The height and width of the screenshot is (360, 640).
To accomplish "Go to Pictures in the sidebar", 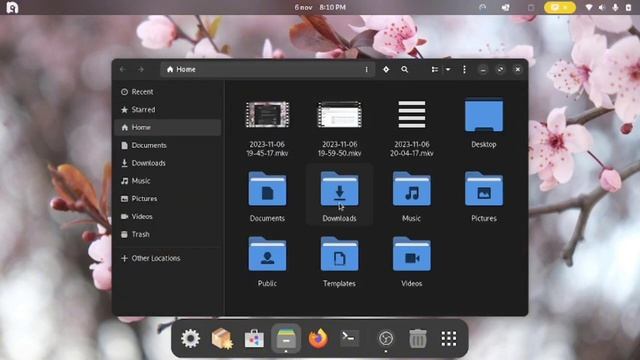I will point(168,199).
